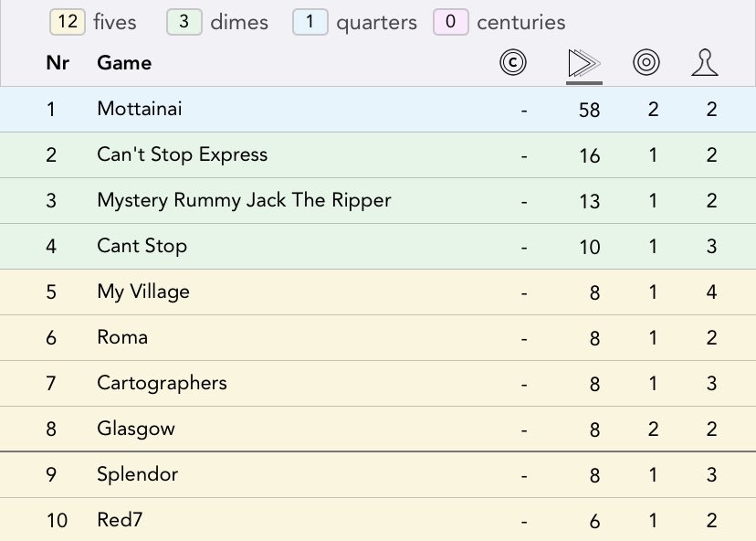The height and width of the screenshot is (541, 756).
Task: Sort by the plays triangle column icon
Action: pyautogui.click(x=583, y=63)
